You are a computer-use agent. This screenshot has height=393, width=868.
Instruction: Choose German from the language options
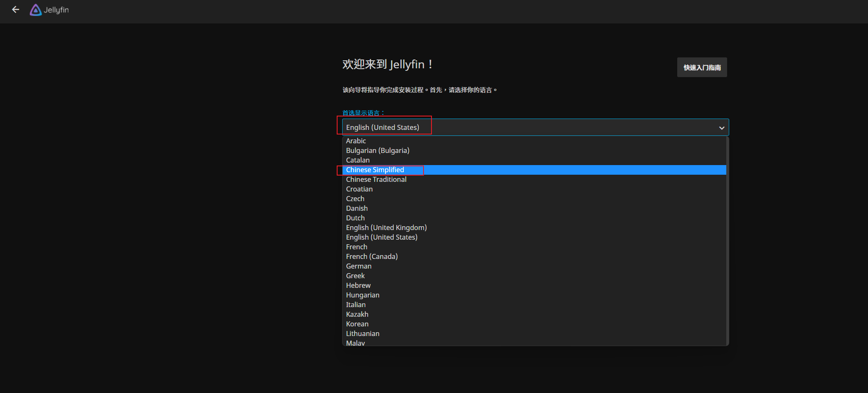click(x=359, y=266)
